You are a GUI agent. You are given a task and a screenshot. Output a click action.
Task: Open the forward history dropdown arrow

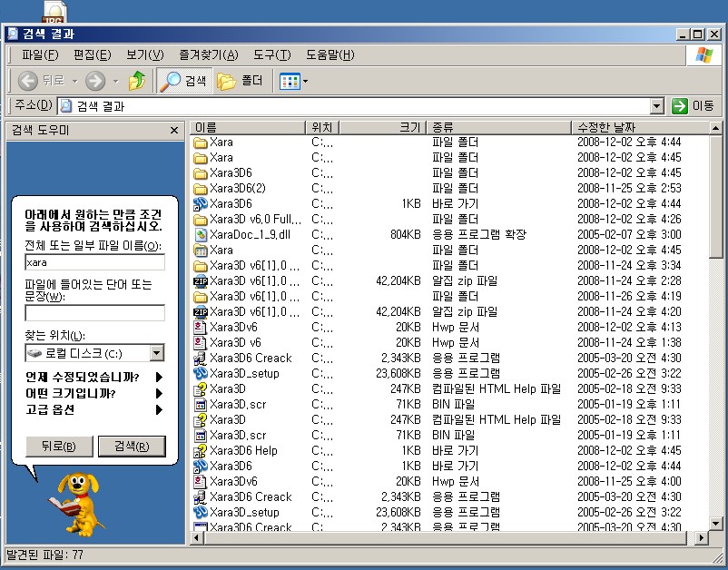click(115, 81)
